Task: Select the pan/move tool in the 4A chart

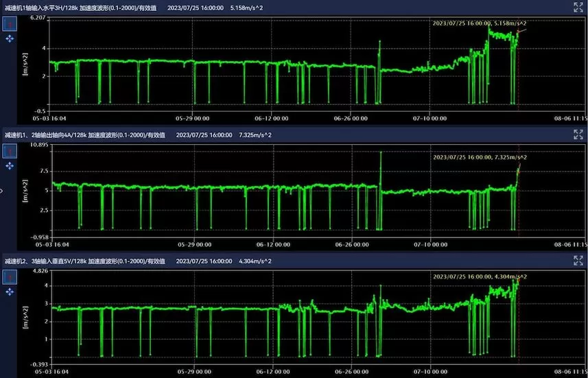Action: 10,166
